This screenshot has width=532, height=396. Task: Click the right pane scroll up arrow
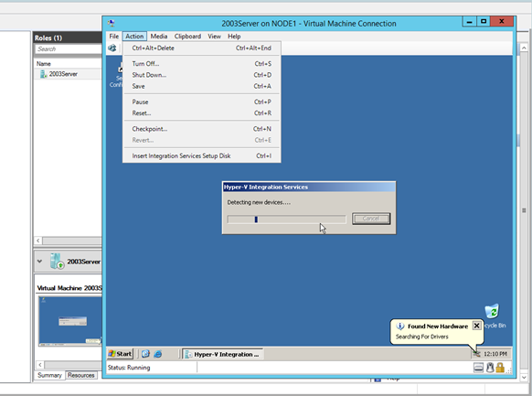tap(524, 48)
